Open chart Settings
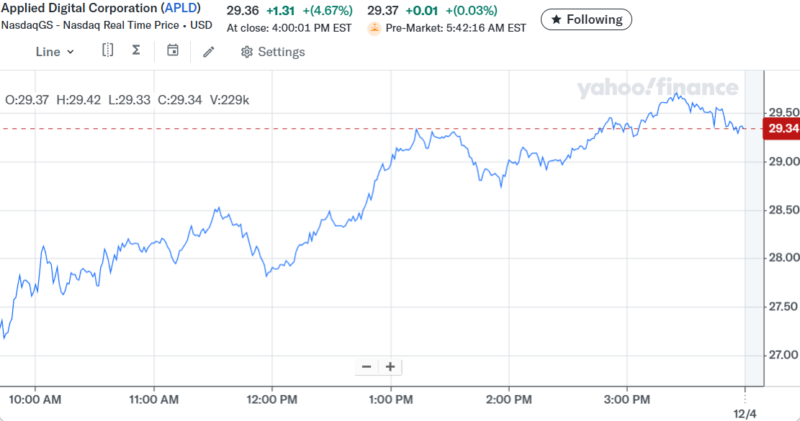This screenshot has height=421, width=800. tap(272, 51)
